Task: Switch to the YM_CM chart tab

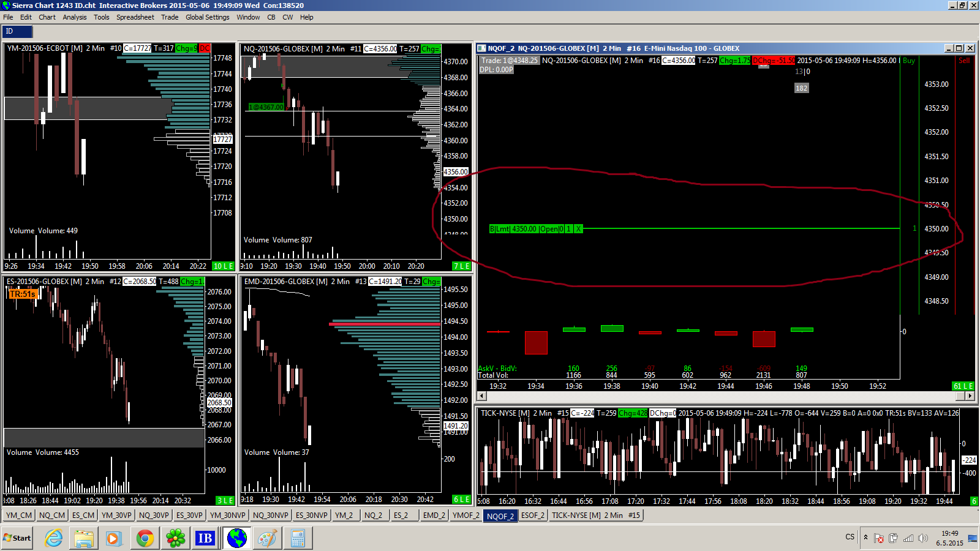Action: (19, 515)
